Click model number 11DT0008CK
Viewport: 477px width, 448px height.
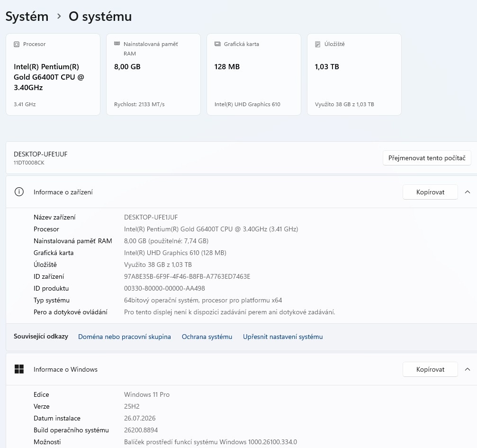click(x=29, y=163)
